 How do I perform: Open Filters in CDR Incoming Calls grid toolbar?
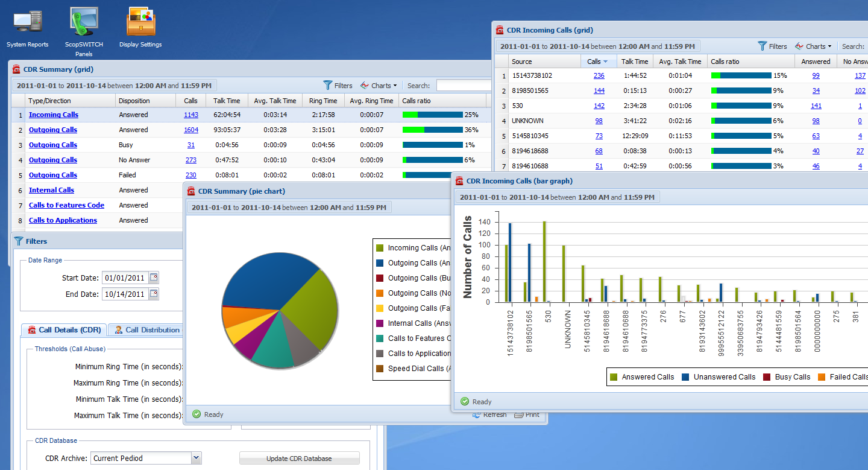[772, 46]
